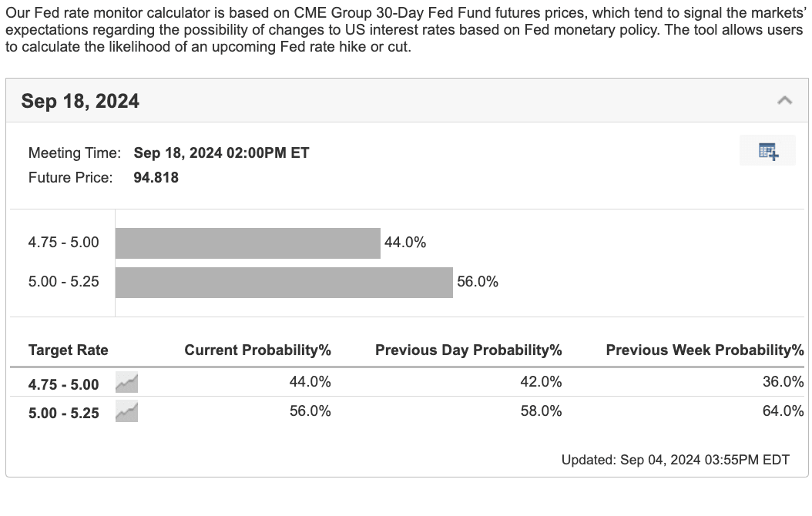812x516 pixels.
Task: Select the 5.00 - 5.25 table row label
Action: click(64, 413)
